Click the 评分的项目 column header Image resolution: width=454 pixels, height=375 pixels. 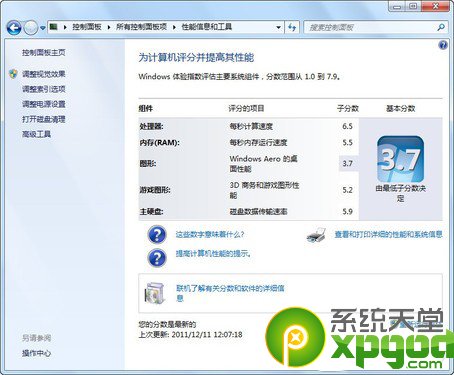[246, 108]
